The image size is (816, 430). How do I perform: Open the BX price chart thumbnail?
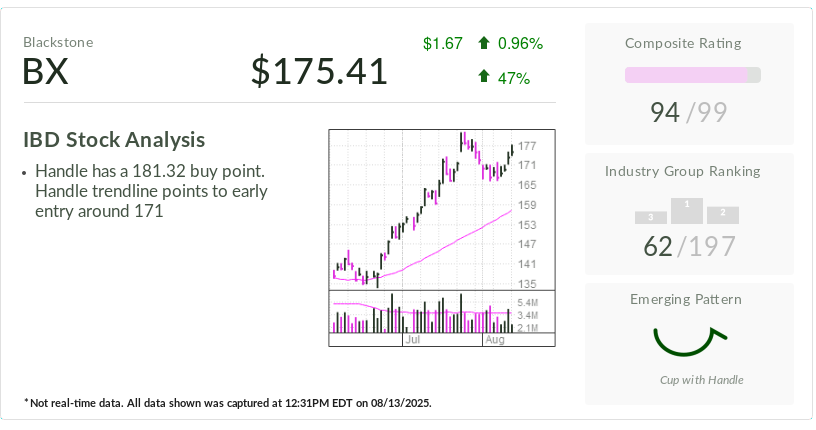tap(441, 210)
